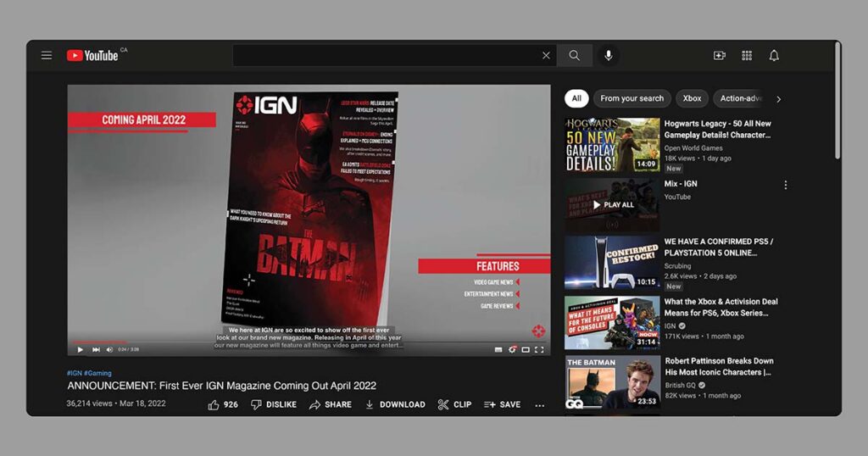Click the #IGN hashtag
Viewport: 868px width, 456px height.
pyautogui.click(x=75, y=373)
